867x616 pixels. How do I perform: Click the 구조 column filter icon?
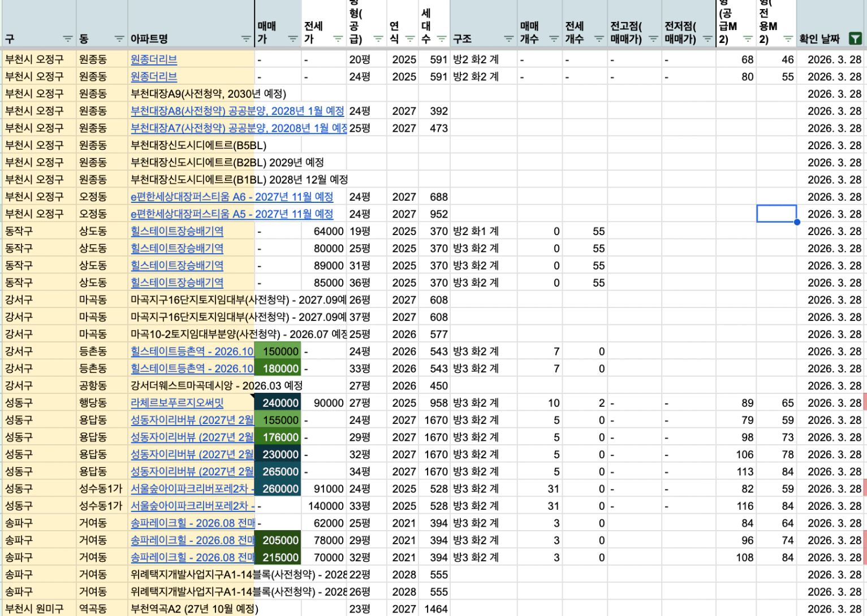coord(508,39)
